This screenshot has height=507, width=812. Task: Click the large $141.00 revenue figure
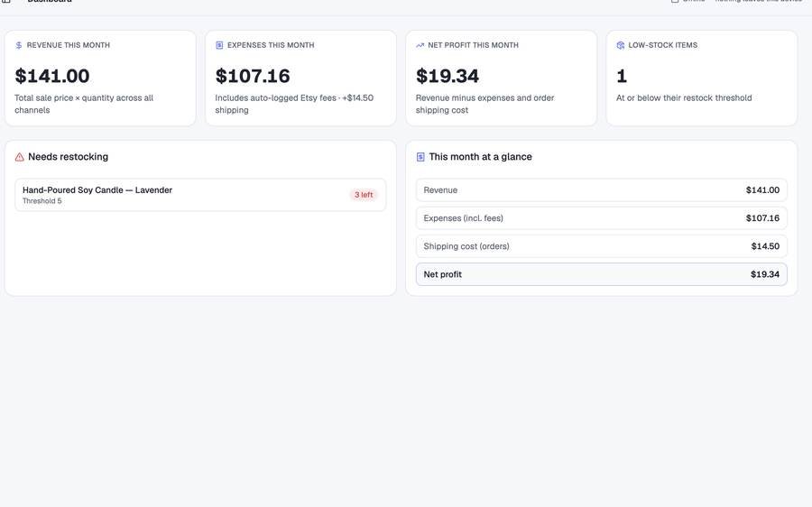(x=52, y=76)
